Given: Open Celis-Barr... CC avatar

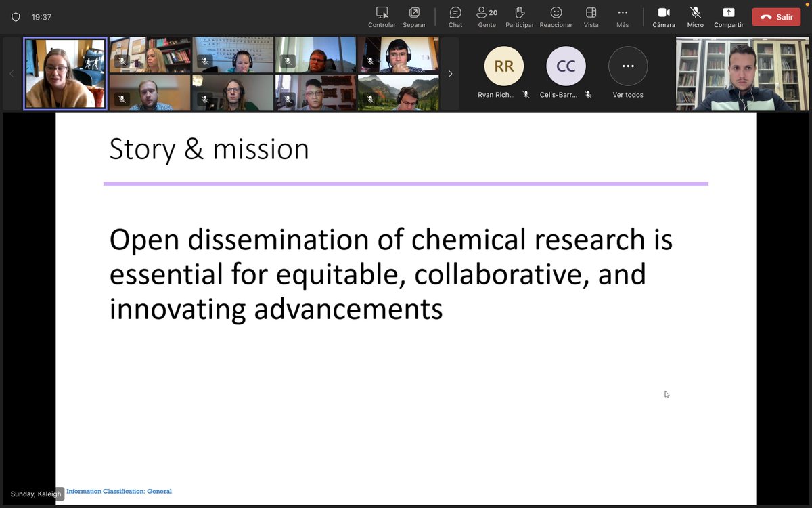Looking at the screenshot, I should tap(566, 66).
